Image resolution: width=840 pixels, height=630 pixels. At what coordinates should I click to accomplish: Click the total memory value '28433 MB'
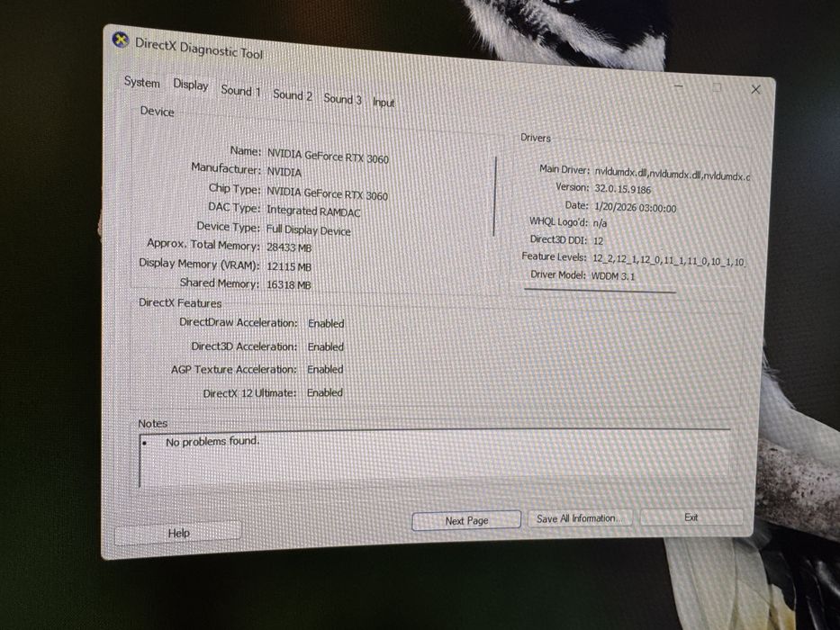pyautogui.click(x=289, y=247)
